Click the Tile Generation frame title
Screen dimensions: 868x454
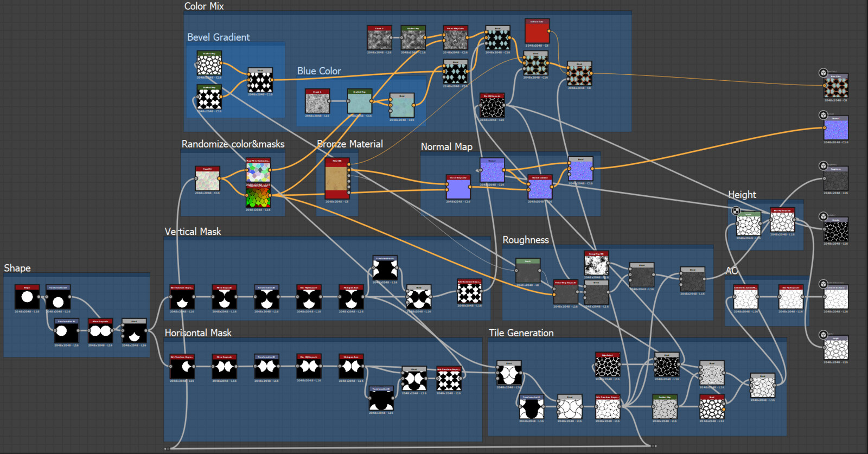point(521,332)
